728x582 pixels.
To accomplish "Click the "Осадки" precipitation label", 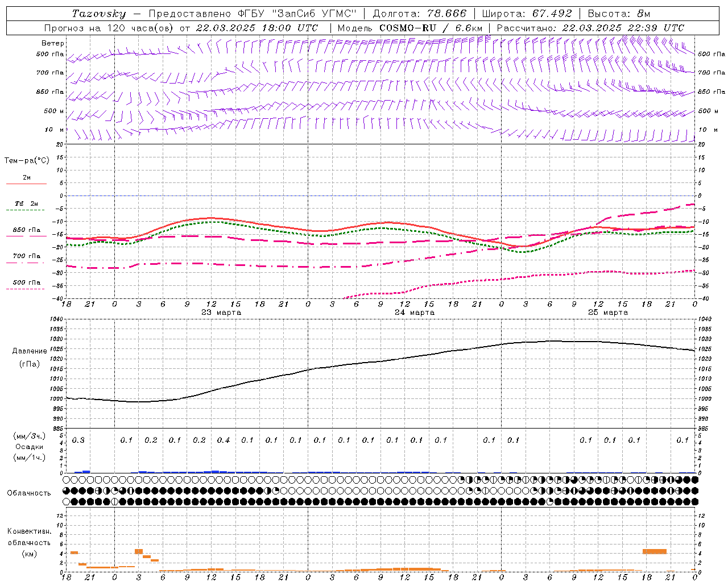I will point(29,447).
